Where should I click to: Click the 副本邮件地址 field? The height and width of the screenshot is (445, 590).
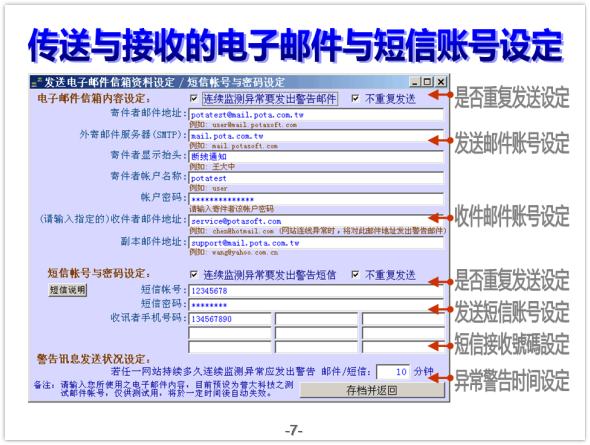(x=316, y=243)
